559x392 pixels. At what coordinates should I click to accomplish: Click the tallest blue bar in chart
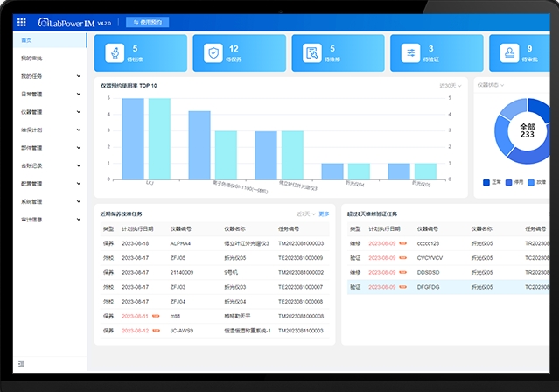pos(133,139)
